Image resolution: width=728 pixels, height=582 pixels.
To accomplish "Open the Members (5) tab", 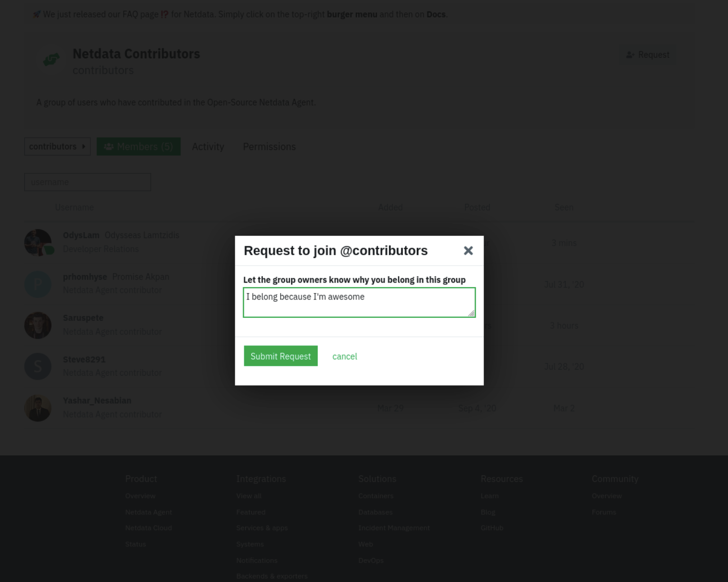I will [x=139, y=146].
